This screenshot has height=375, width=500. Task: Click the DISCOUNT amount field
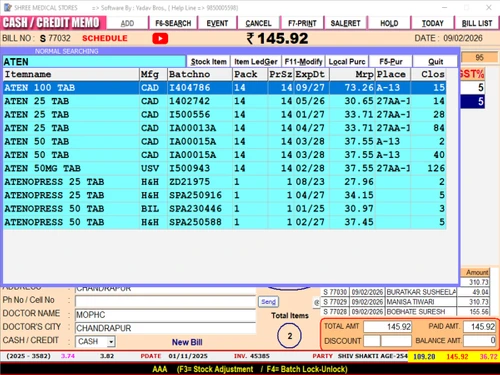pos(396,341)
